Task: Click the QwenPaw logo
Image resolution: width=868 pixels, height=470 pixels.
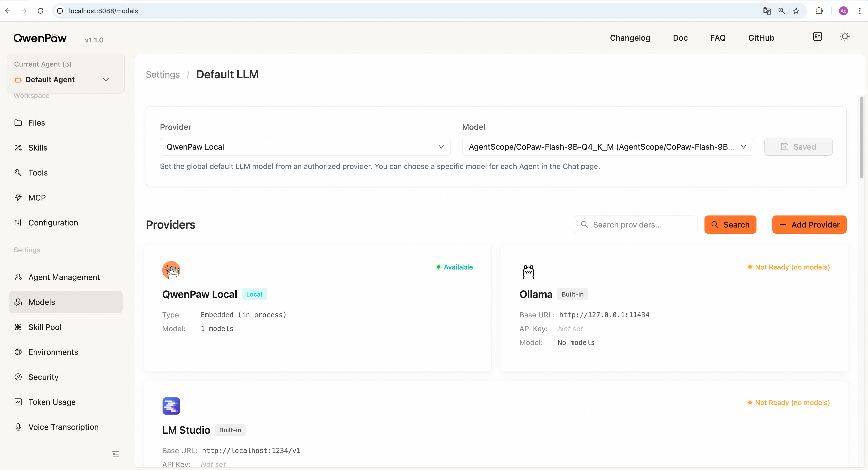Action: [40, 38]
